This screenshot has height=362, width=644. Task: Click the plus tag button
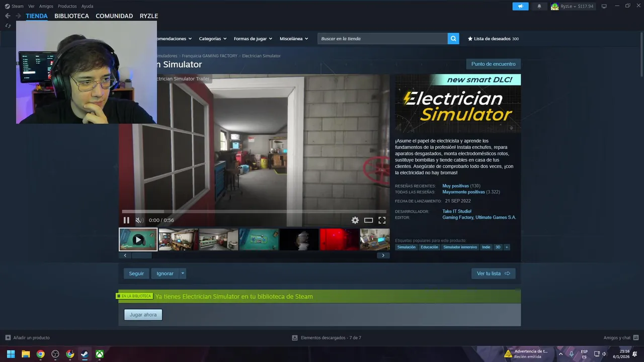[x=507, y=247]
